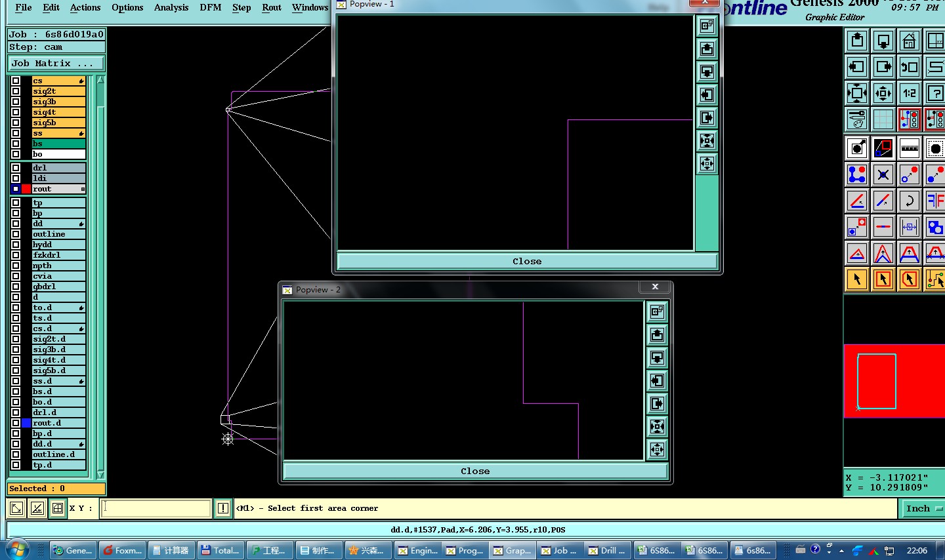Toggle the npth layer checkbox

coord(16,266)
